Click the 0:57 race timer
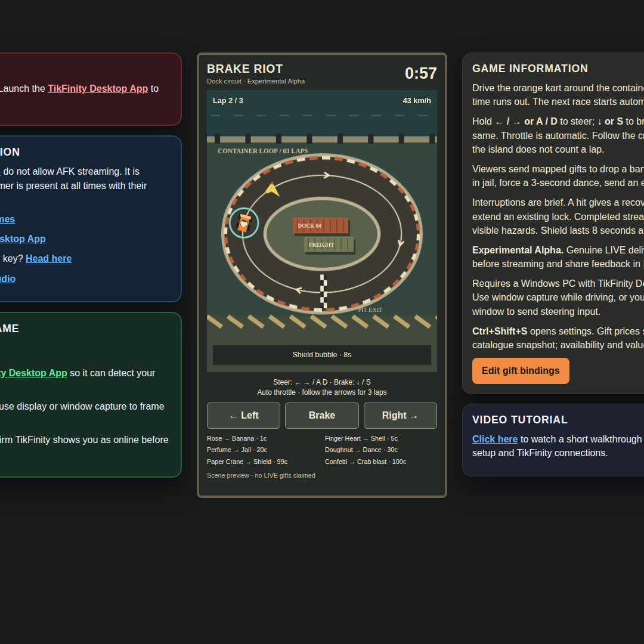Viewport: 644px width, 644px height. (x=420, y=73)
